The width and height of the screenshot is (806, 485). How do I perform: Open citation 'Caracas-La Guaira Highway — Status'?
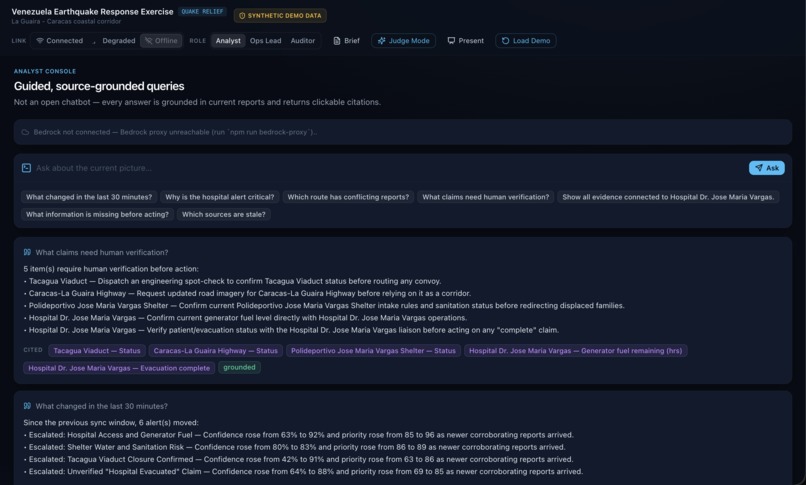point(215,350)
